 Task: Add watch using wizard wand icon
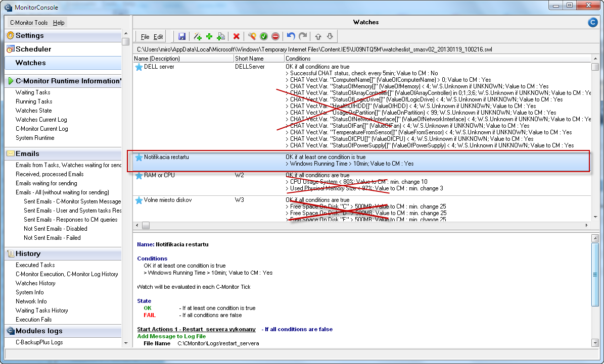(x=198, y=36)
